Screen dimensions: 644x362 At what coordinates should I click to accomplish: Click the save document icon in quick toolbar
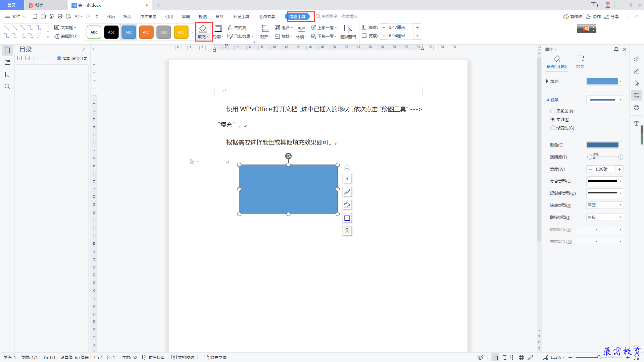[43, 16]
